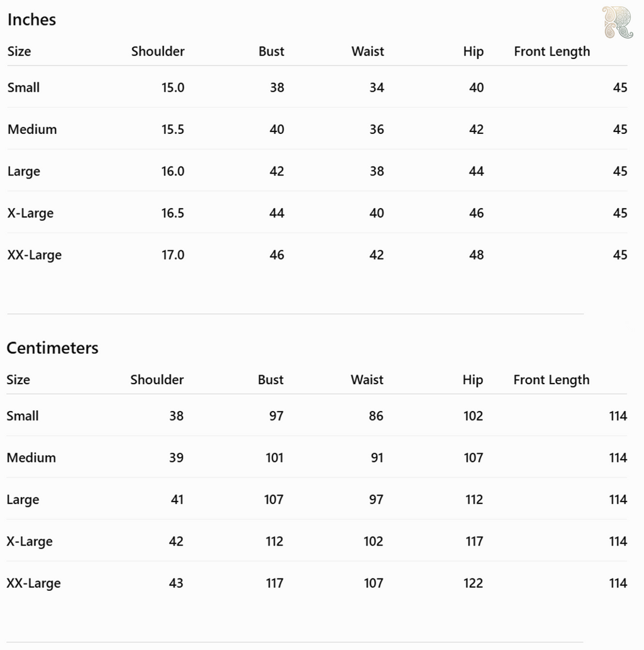Select the Small row label in Inches table
The width and height of the screenshot is (644, 650).
(x=24, y=87)
